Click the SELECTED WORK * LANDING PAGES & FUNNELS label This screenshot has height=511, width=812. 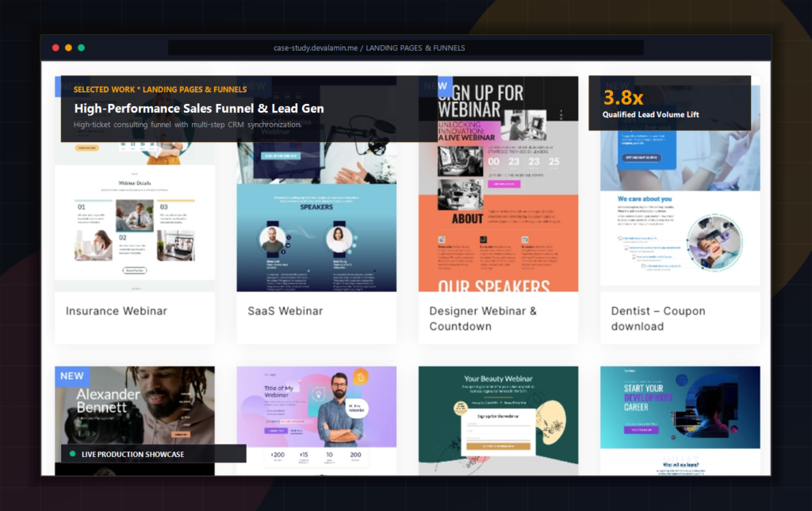click(160, 89)
